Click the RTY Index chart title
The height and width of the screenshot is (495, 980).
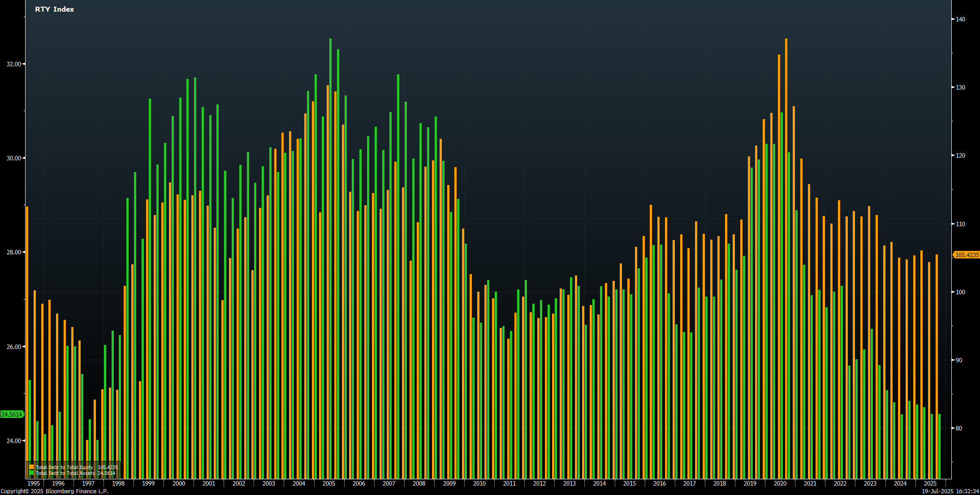pos(54,9)
